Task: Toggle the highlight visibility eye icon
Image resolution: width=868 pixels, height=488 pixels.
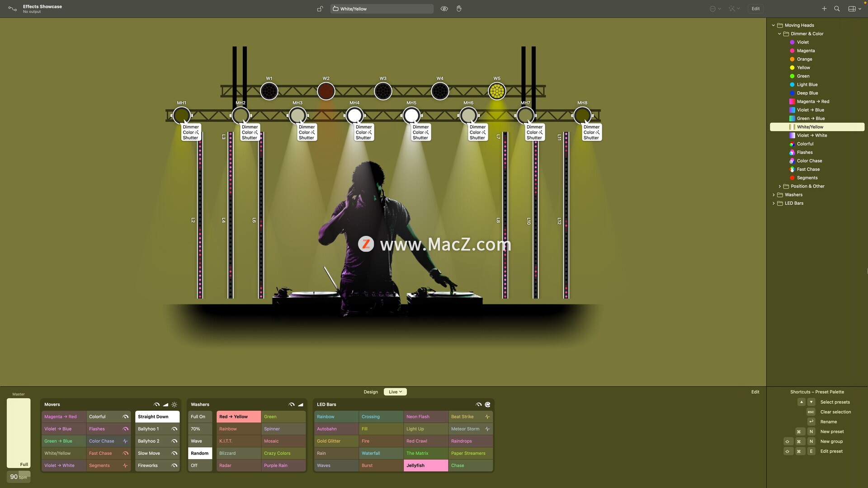Action: pyautogui.click(x=444, y=9)
